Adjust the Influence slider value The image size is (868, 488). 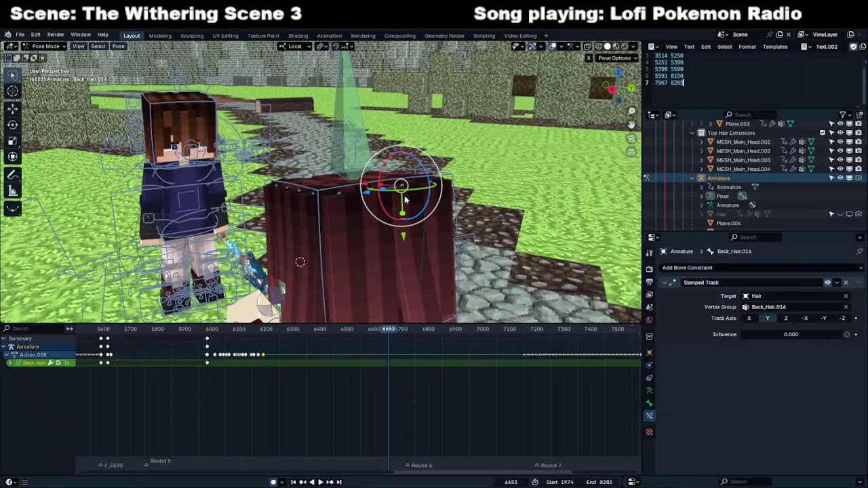[x=791, y=334]
